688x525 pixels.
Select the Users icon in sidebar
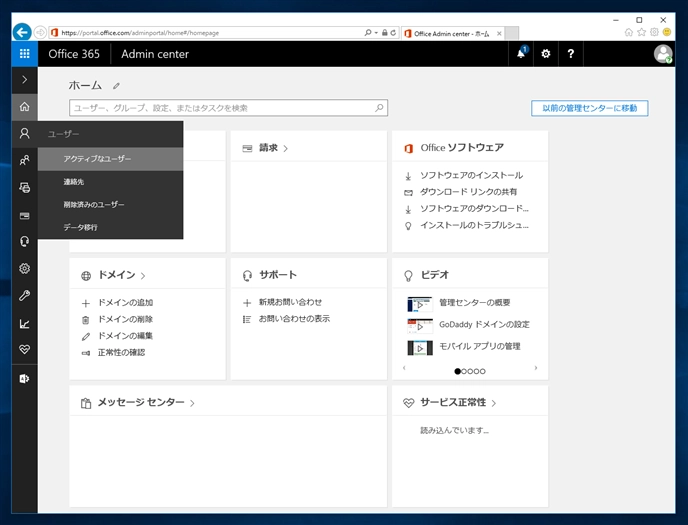point(25,133)
